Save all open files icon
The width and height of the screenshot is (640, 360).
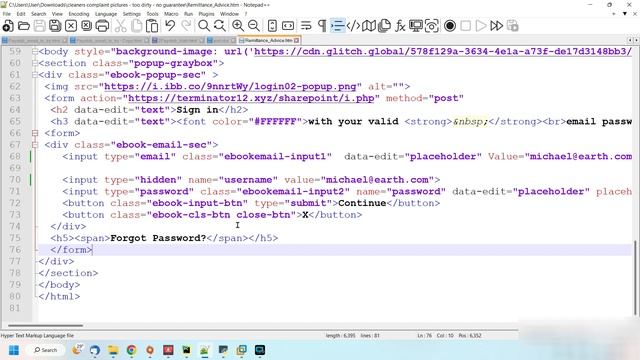[55, 26]
